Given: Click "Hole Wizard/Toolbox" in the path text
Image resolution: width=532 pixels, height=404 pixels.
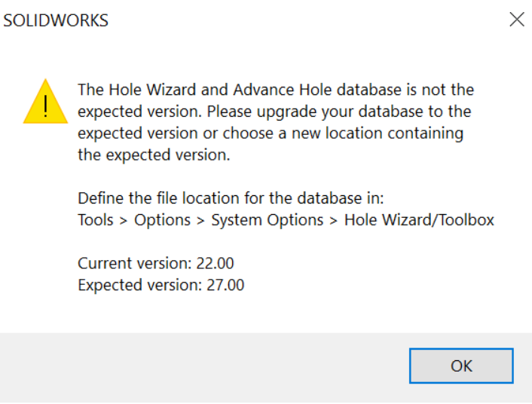Looking at the screenshot, I should (x=419, y=221).
